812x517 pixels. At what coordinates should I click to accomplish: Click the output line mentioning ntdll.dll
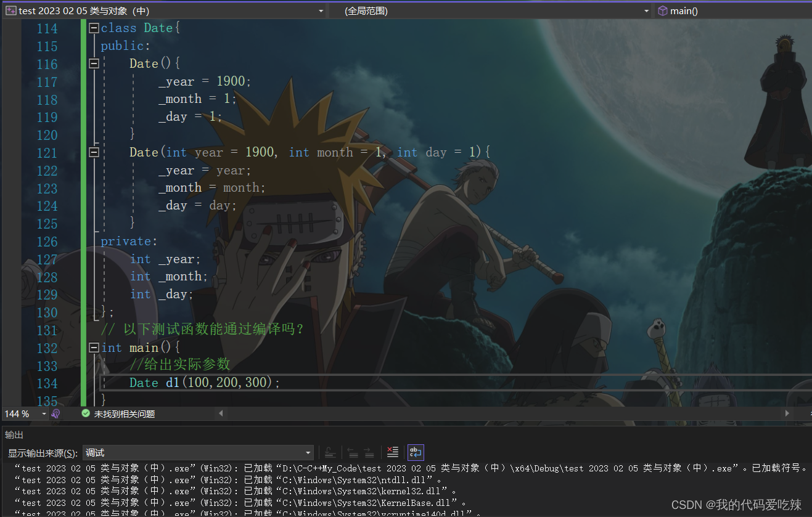pyautogui.click(x=228, y=480)
